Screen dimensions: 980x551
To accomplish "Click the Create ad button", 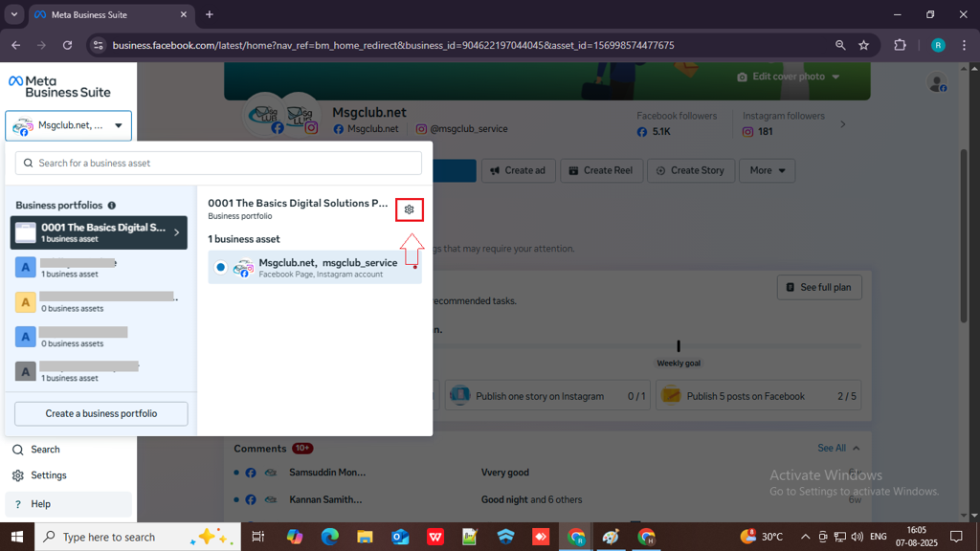I will 518,170.
